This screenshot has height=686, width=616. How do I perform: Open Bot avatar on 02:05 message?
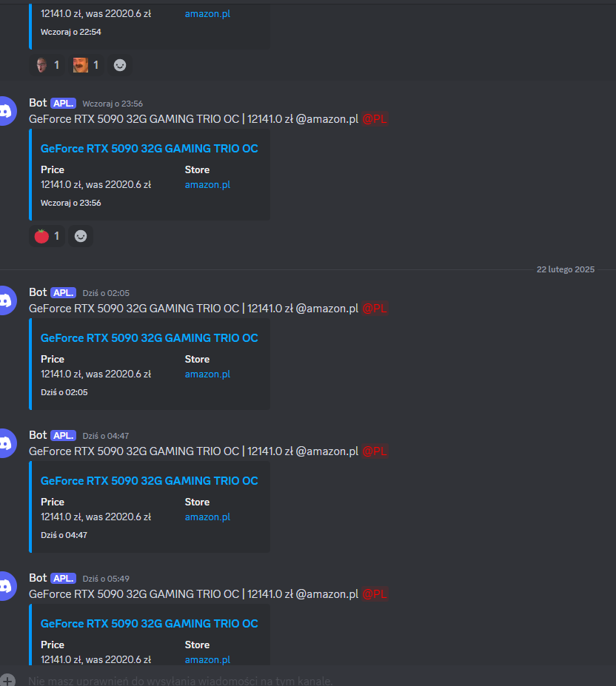pyautogui.click(x=6, y=300)
